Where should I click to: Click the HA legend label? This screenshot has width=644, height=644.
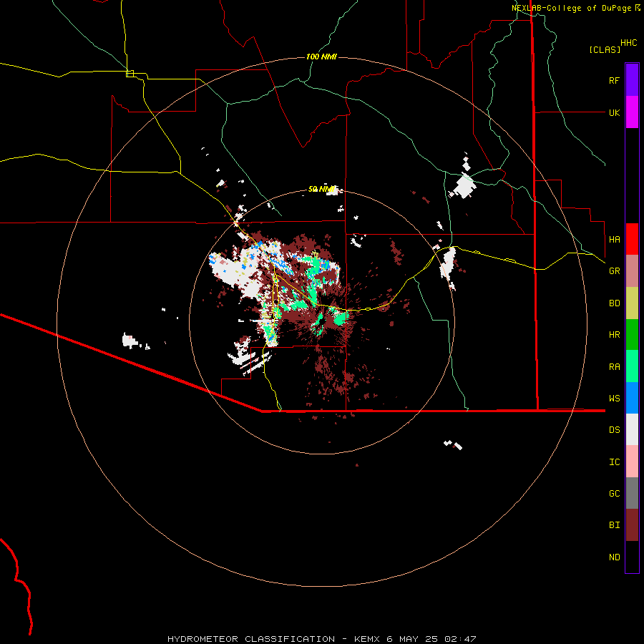(x=614, y=239)
